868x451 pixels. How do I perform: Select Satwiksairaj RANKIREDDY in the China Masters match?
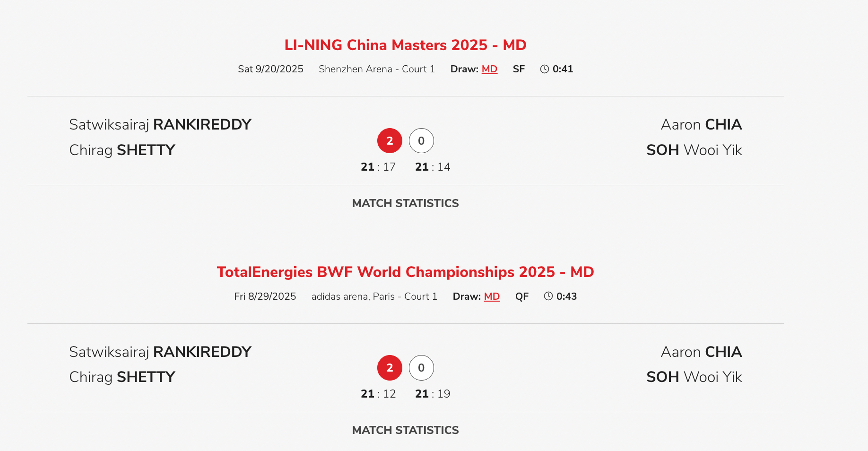(160, 124)
